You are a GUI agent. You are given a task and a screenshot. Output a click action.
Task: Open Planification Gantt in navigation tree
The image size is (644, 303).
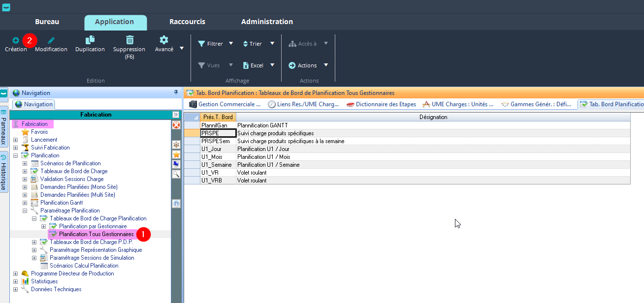[x=61, y=203]
